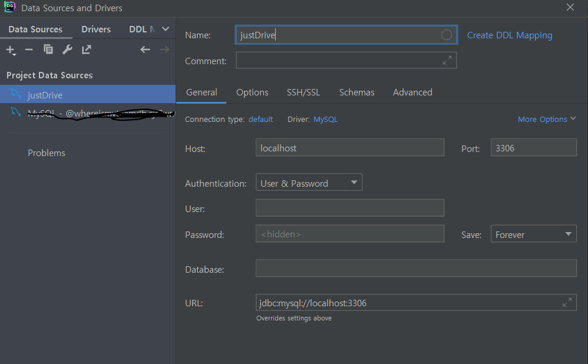Switch to the Drivers tab
This screenshot has height=364, width=588.
96,29
